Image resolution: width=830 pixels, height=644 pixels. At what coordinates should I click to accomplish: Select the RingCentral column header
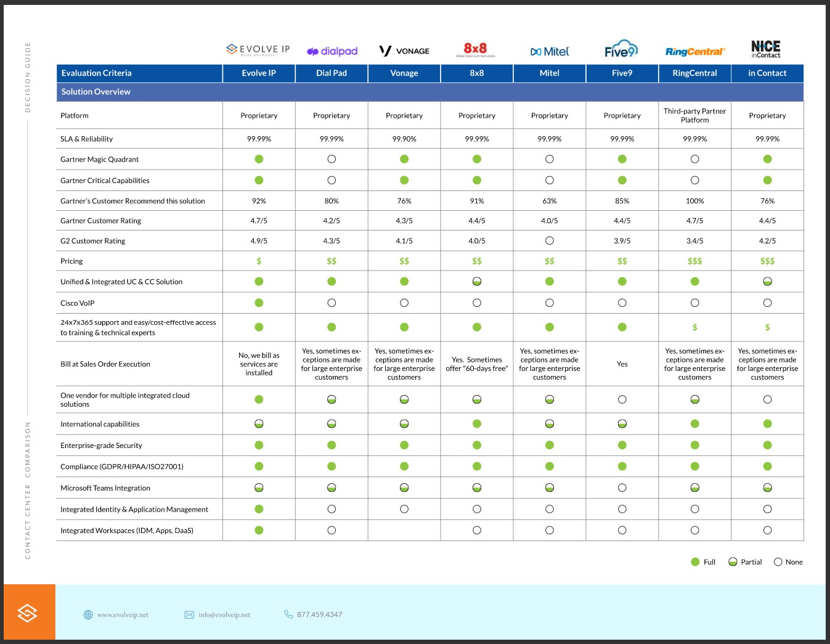coord(695,73)
